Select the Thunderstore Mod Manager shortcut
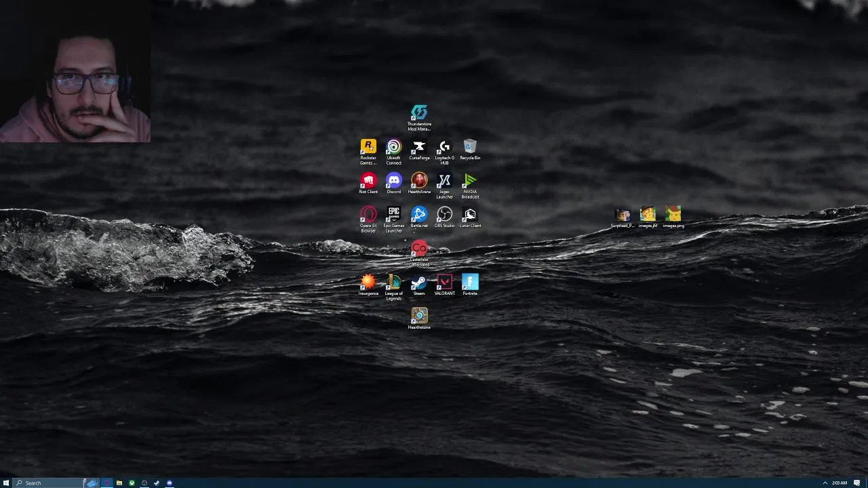 pos(419,117)
